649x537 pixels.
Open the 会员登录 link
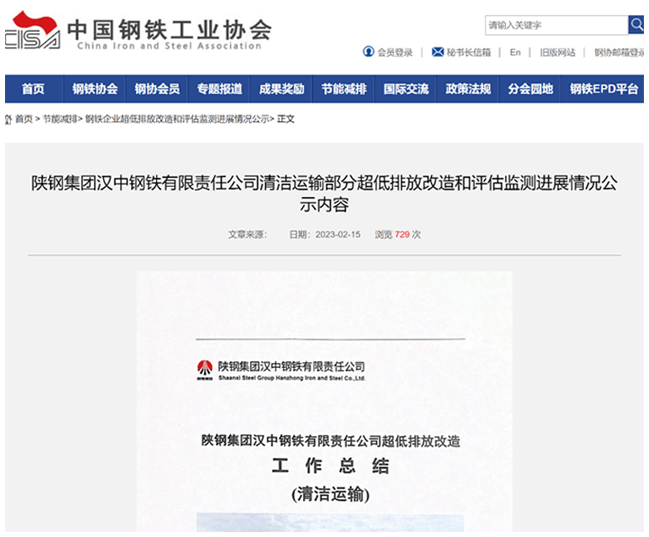coord(395,52)
